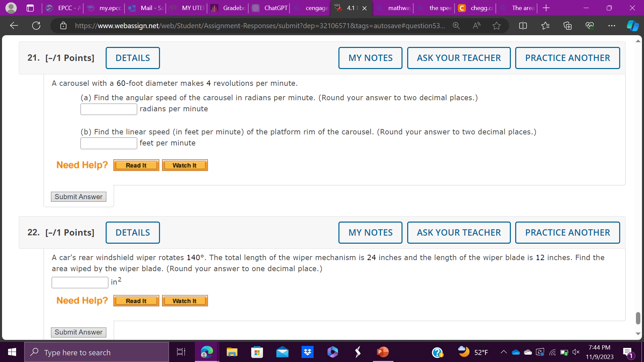
Task: Submit Answer for question 21
Action: pos(78,197)
